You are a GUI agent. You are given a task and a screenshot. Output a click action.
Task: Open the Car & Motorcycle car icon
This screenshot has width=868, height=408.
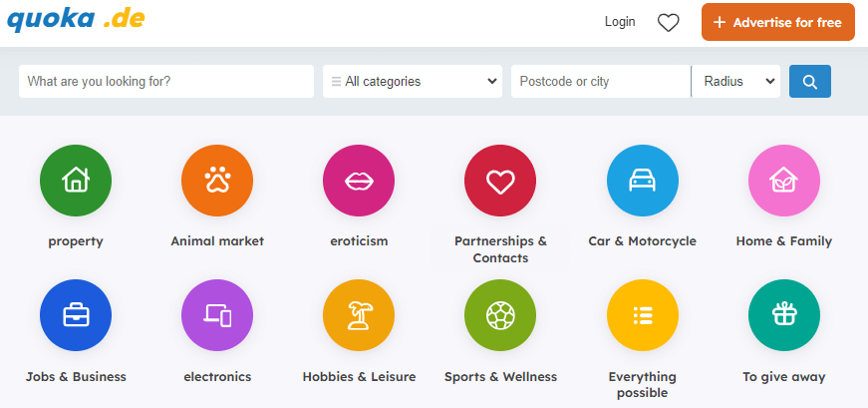[x=642, y=181]
